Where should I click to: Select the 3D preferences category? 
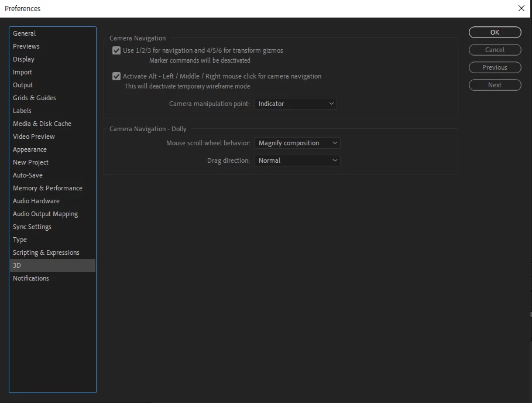click(x=53, y=265)
